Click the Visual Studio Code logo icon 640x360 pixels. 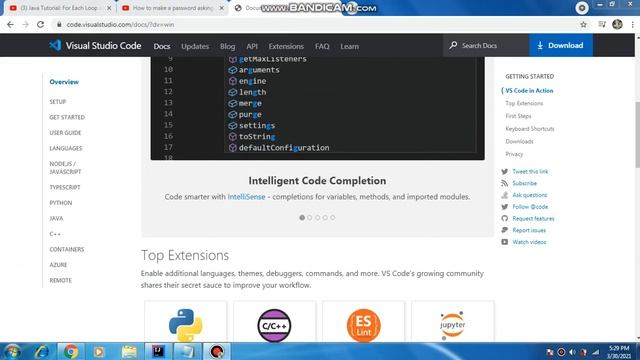[x=55, y=45]
